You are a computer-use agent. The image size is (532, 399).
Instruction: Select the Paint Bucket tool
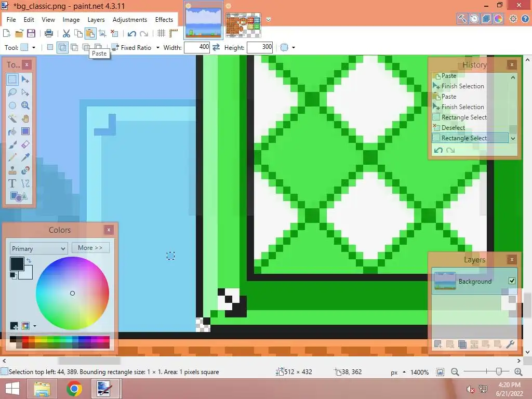coord(12,131)
